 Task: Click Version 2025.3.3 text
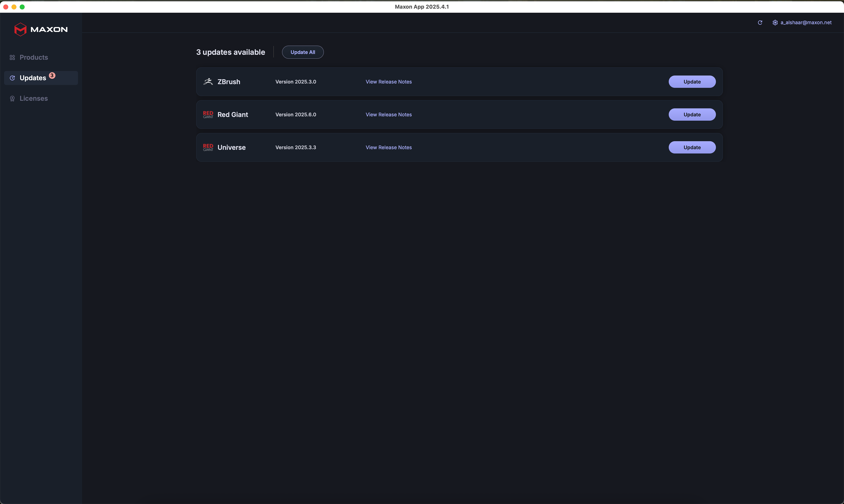(296, 147)
